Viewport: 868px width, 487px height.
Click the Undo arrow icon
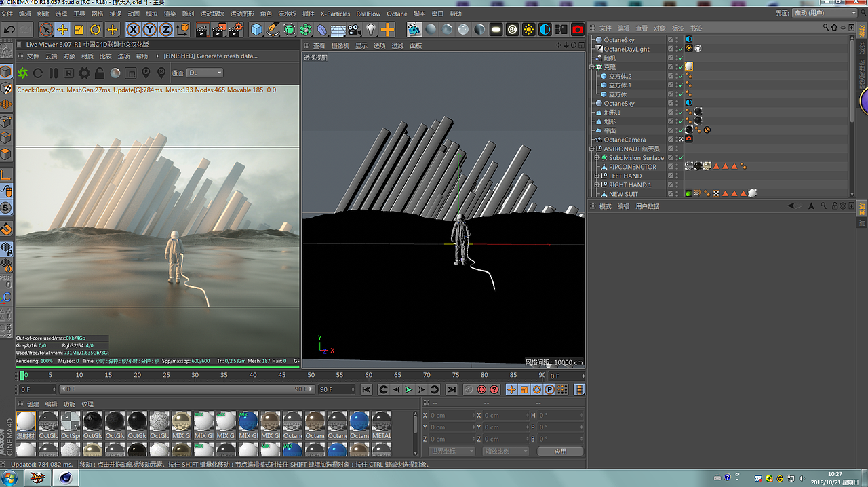(x=9, y=29)
